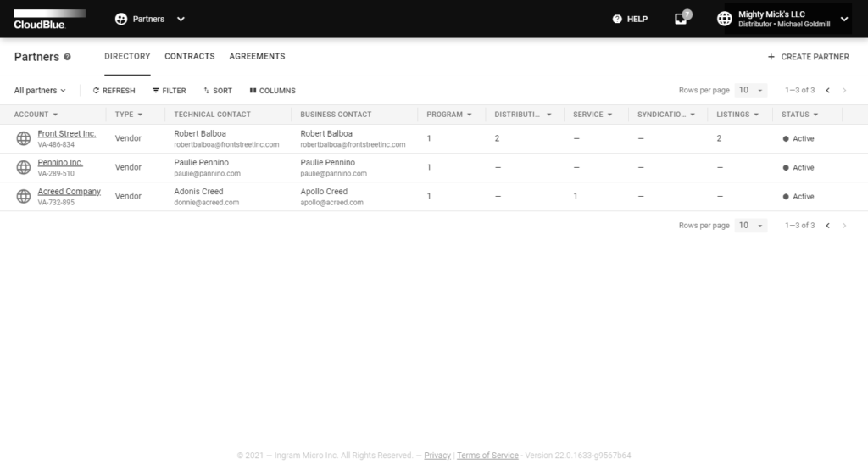Switch to the Agreements tab
This screenshot has width=868, height=476.
(257, 57)
